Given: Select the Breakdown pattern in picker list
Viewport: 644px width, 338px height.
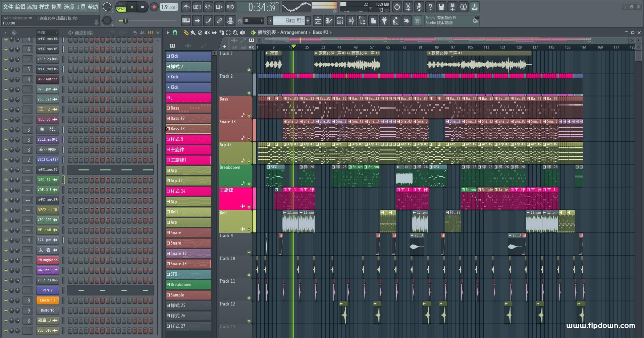Looking at the screenshot, I should (x=188, y=285).
